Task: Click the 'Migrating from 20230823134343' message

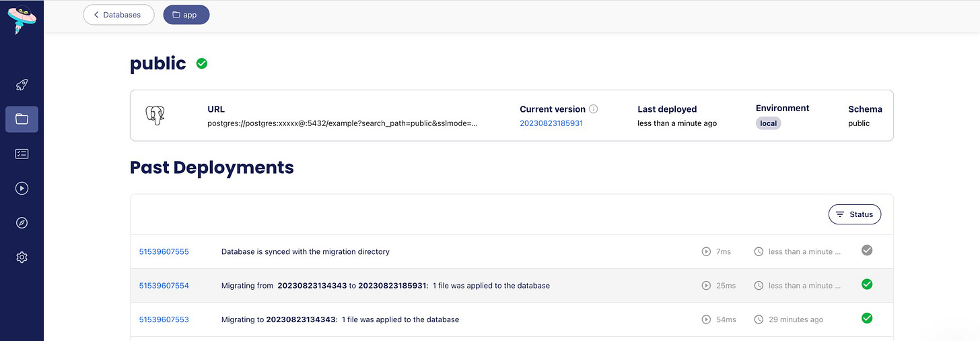Action: (386, 286)
